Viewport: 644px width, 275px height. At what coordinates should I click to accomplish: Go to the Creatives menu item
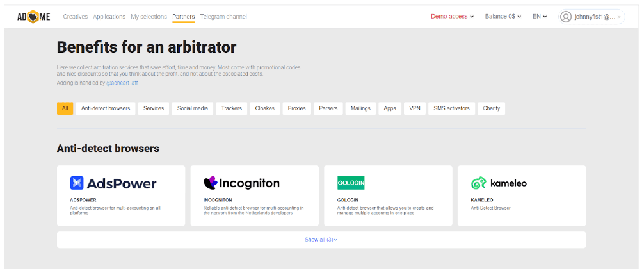(76, 17)
